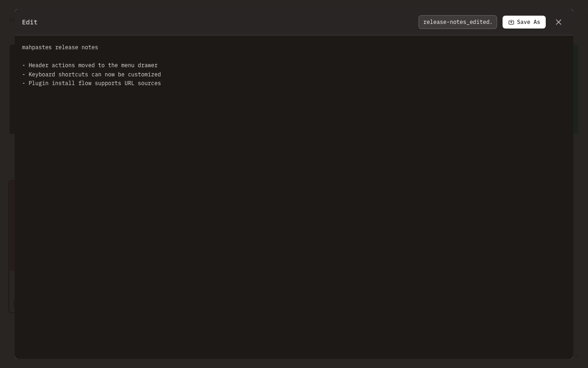Viewport: 588px width, 368px height.
Task: Click the dash of the first bullet item
Action: 24,65
